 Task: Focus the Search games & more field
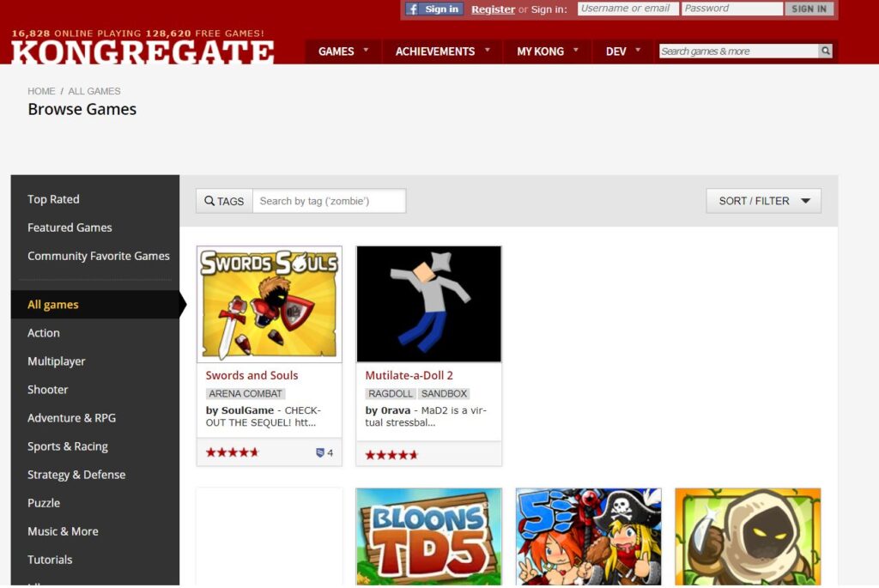[738, 51]
